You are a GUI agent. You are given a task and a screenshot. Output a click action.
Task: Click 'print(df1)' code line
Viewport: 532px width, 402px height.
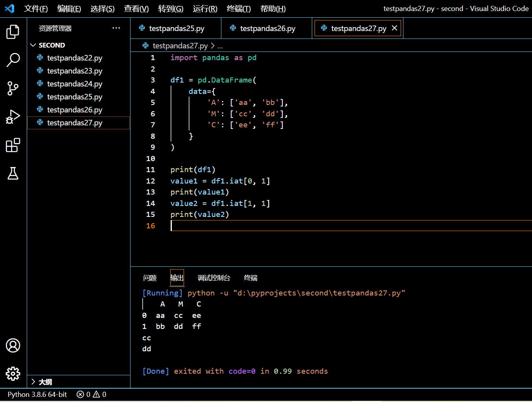[x=193, y=170]
